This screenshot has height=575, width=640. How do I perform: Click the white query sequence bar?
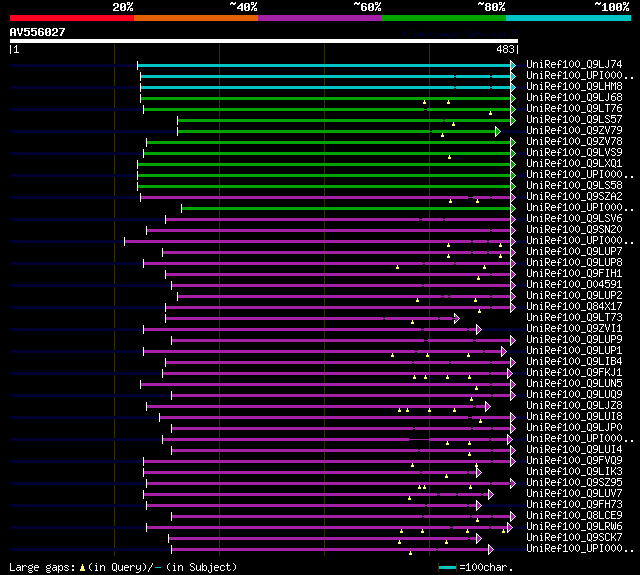[264, 41]
